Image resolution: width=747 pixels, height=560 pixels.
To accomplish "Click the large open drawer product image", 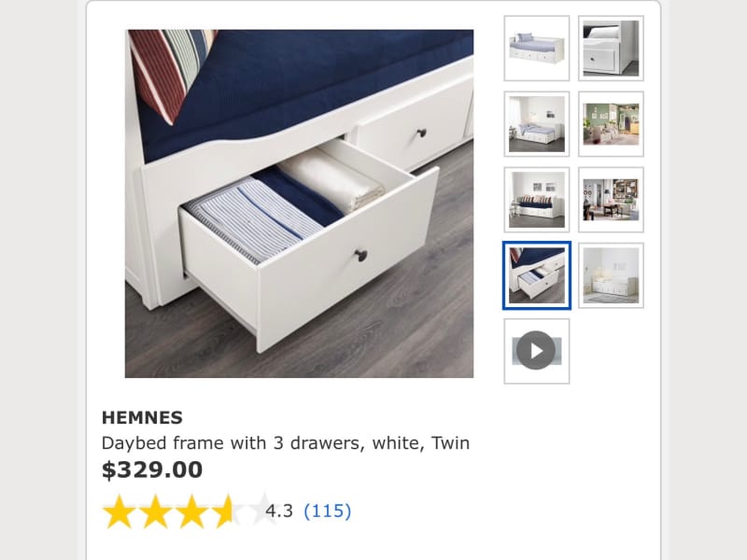I will (x=299, y=203).
